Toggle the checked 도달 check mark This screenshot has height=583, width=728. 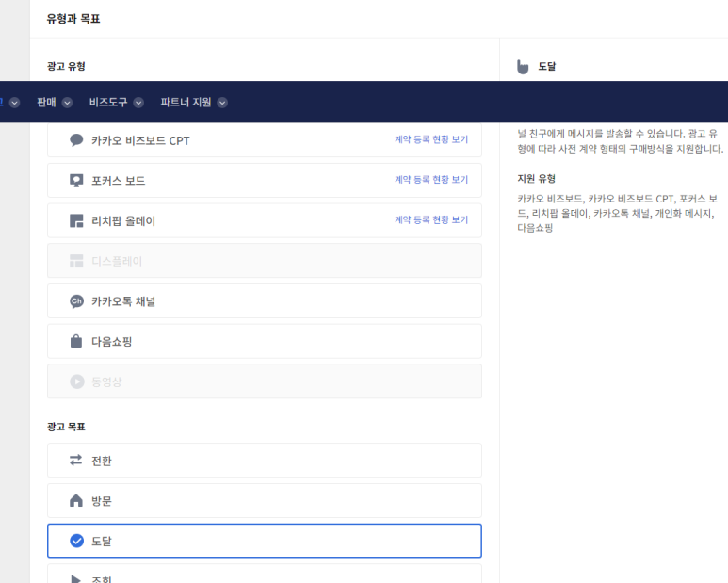tap(76, 541)
